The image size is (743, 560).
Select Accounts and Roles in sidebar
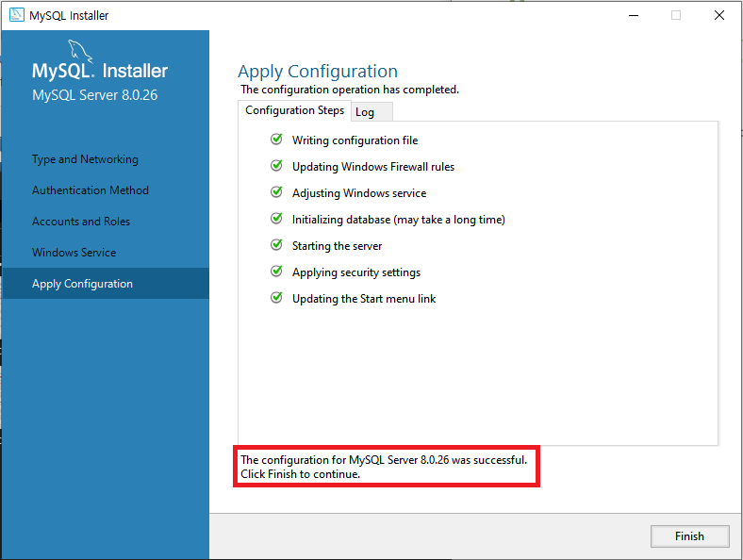click(x=81, y=222)
